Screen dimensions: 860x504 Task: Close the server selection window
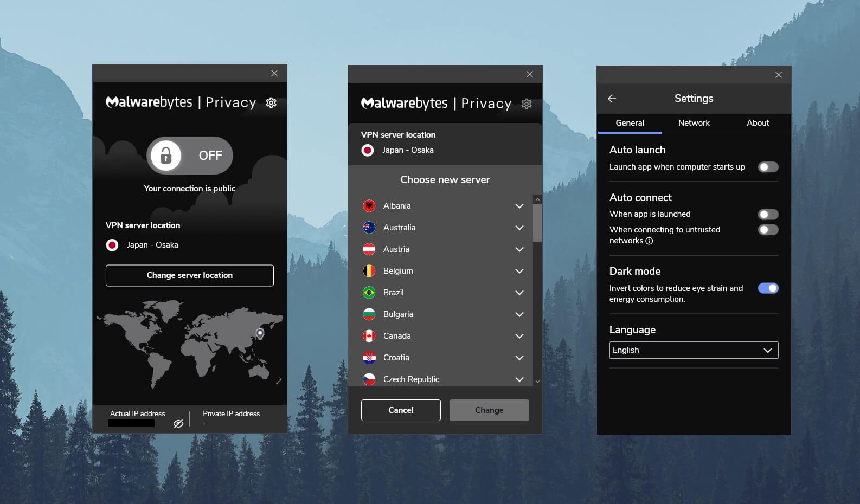click(530, 74)
